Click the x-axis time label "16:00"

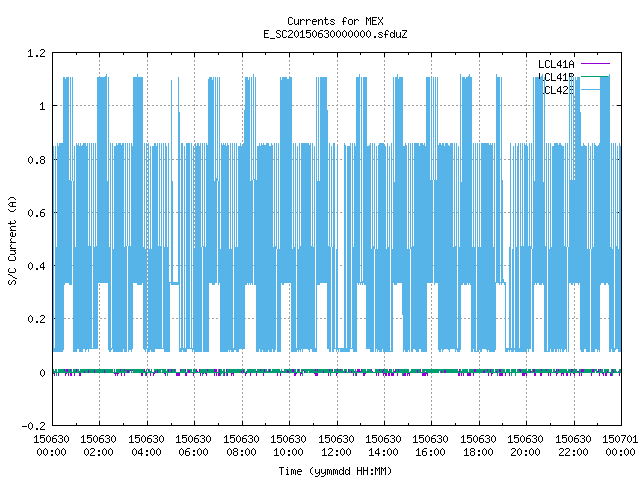(430, 452)
